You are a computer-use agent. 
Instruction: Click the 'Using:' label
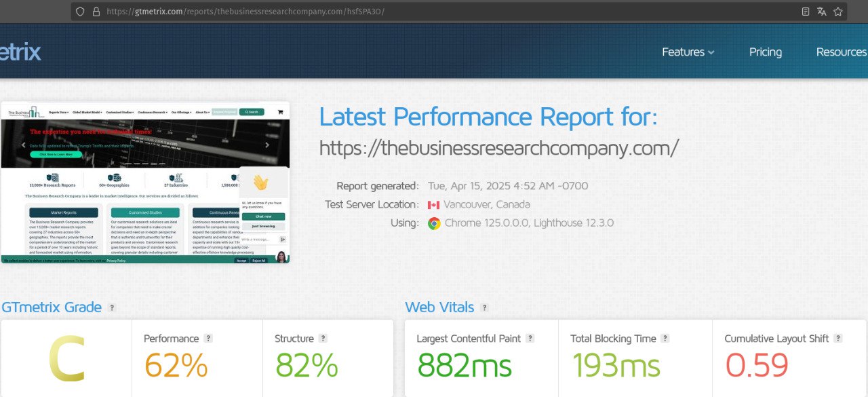(x=405, y=223)
